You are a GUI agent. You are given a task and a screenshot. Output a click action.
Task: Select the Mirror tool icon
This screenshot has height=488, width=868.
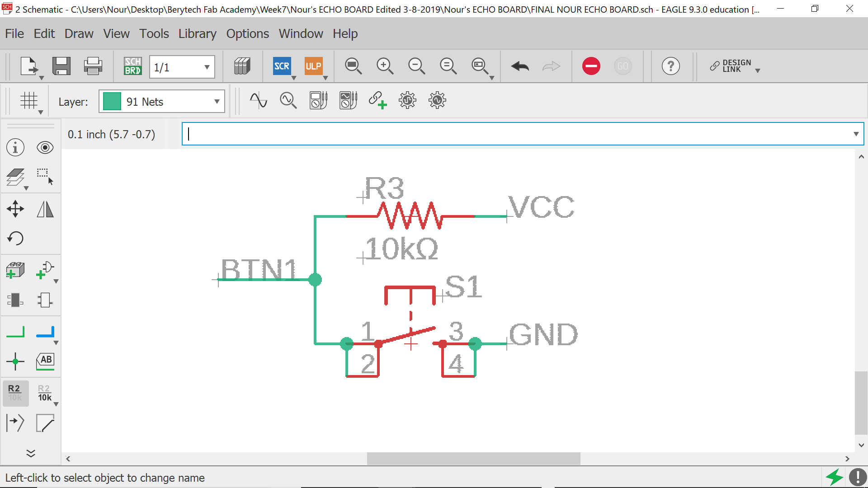[45, 209]
